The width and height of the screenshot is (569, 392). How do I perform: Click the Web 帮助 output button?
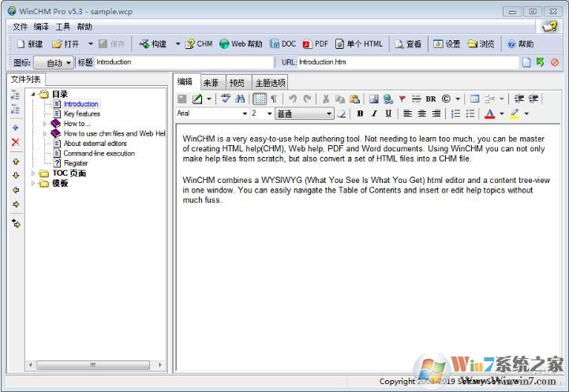241,44
